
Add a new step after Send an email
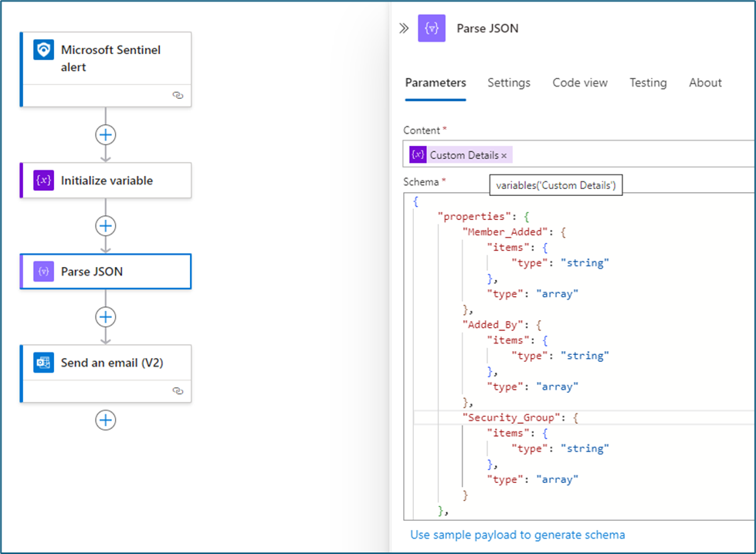[x=106, y=420]
